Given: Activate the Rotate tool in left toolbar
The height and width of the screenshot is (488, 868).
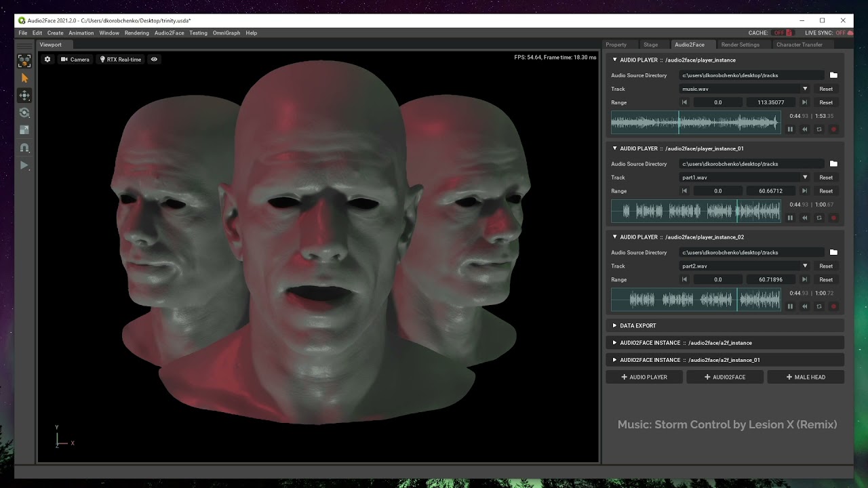Looking at the screenshot, I should (24, 113).
